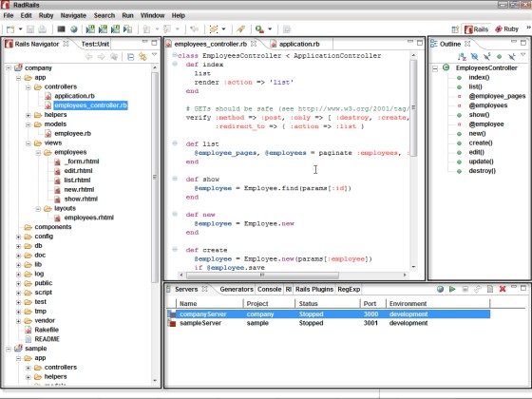Collapse the company project node

click(9, 68)
